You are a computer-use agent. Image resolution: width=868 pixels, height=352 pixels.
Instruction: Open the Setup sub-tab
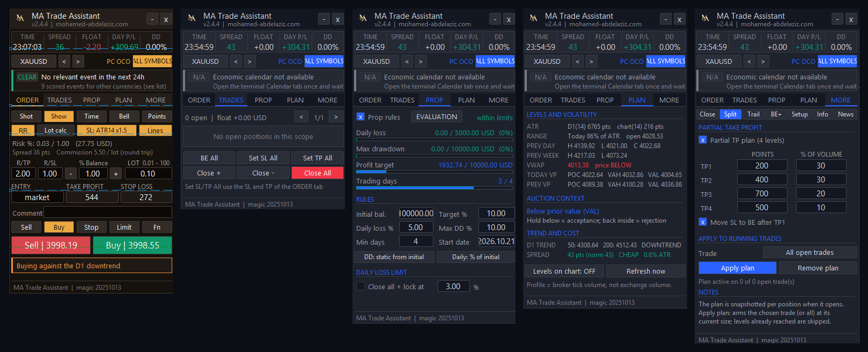(799, 114)
